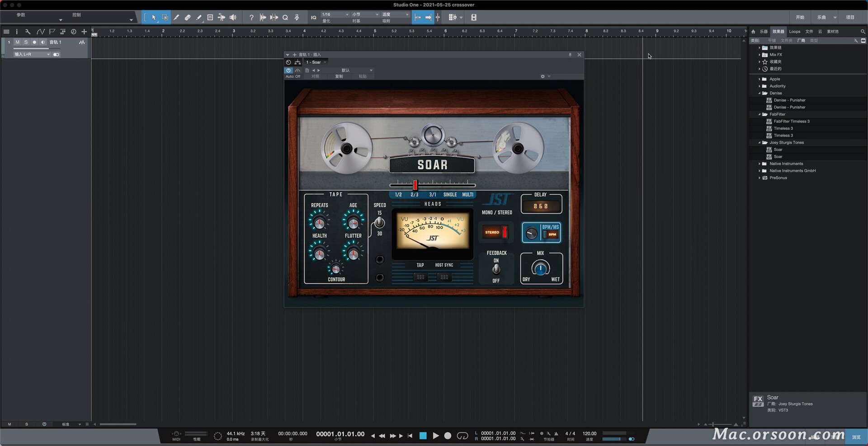The height and width of the screenshot is (446, 868).
Task: Solo track 1 with S button
Action: click(x=26, y=42)
